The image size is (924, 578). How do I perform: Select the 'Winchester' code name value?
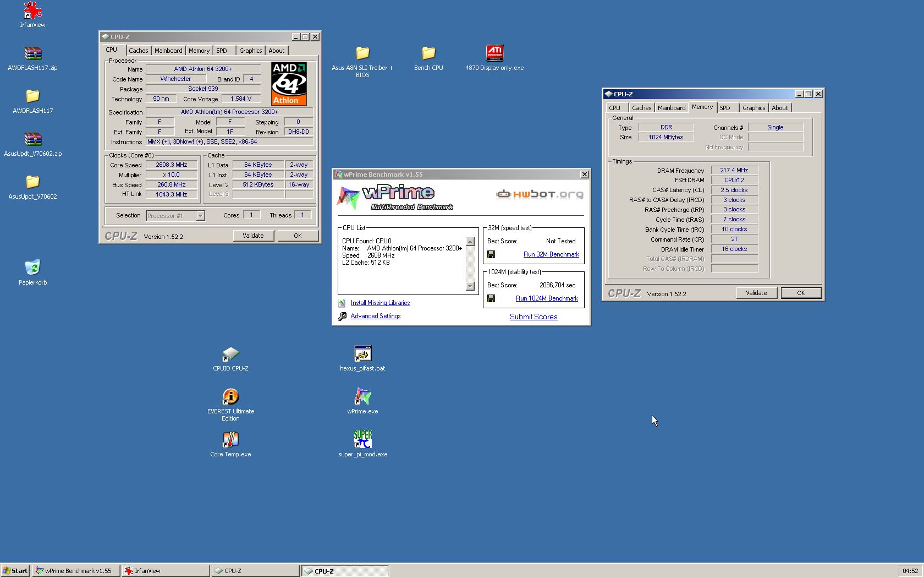[175, 79]
